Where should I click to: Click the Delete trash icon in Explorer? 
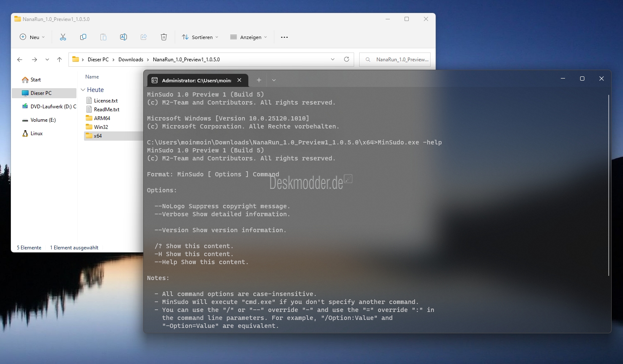pos(164,37)
